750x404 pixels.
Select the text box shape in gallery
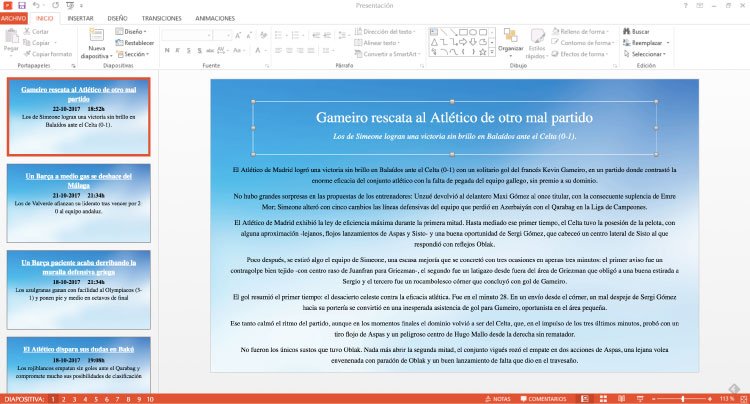click(434, 32)
